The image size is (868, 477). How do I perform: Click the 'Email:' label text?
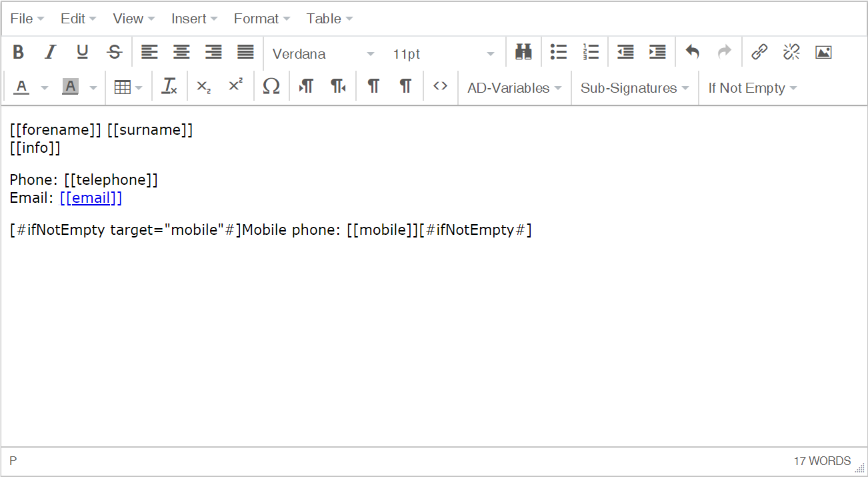pos(31,198)
